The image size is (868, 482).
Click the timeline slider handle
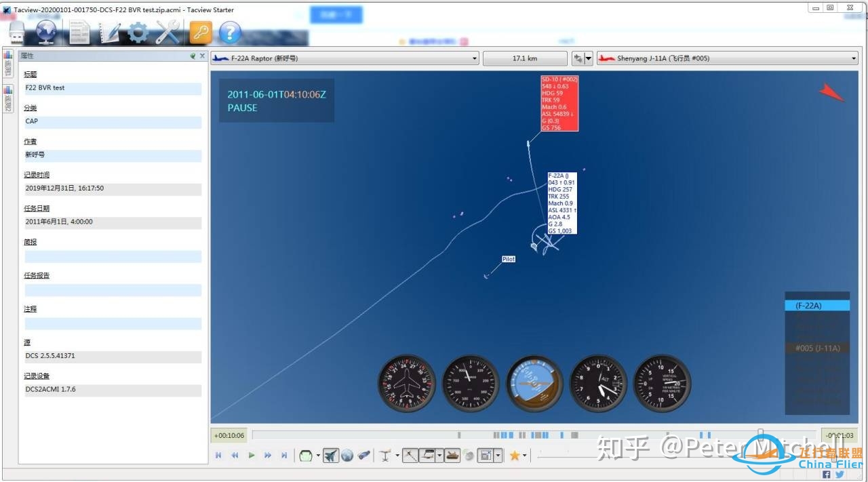(x=761, y=435)
